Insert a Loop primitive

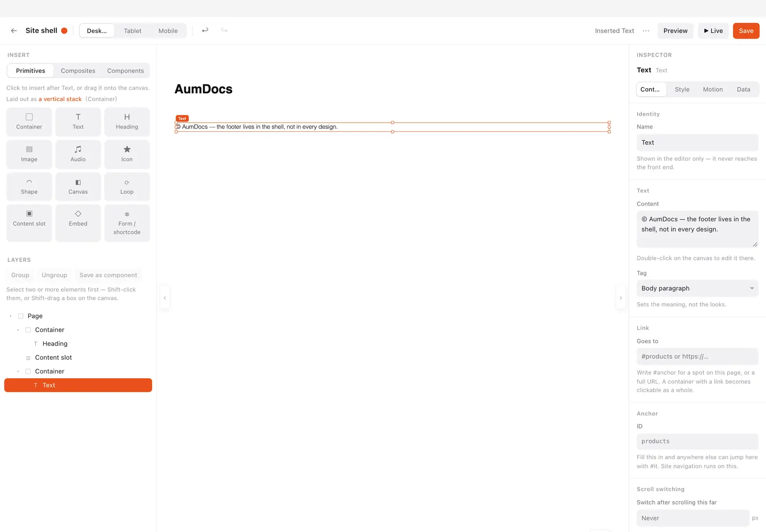127,187
